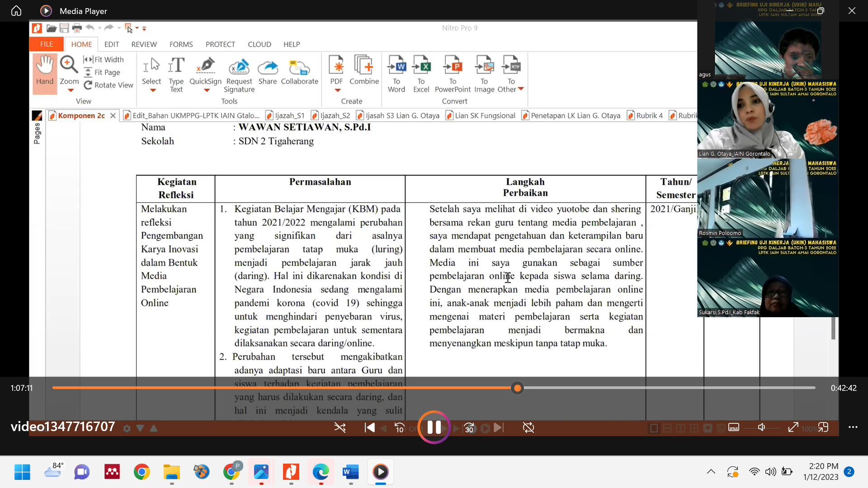The height and width of the screenshot is (488, 868).
Task: Open the date and time clock panel
Action: coord(821,472)
